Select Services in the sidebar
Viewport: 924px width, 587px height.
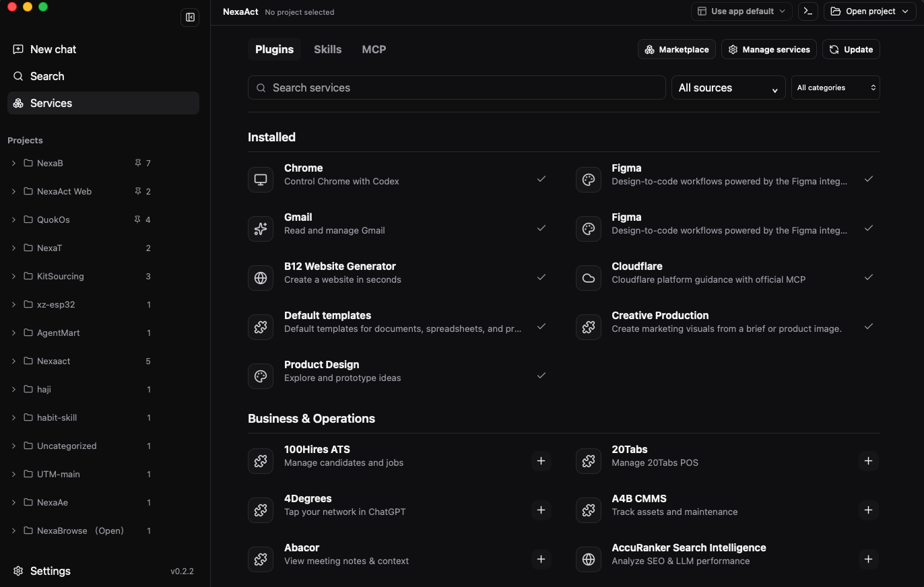point(103,103)
